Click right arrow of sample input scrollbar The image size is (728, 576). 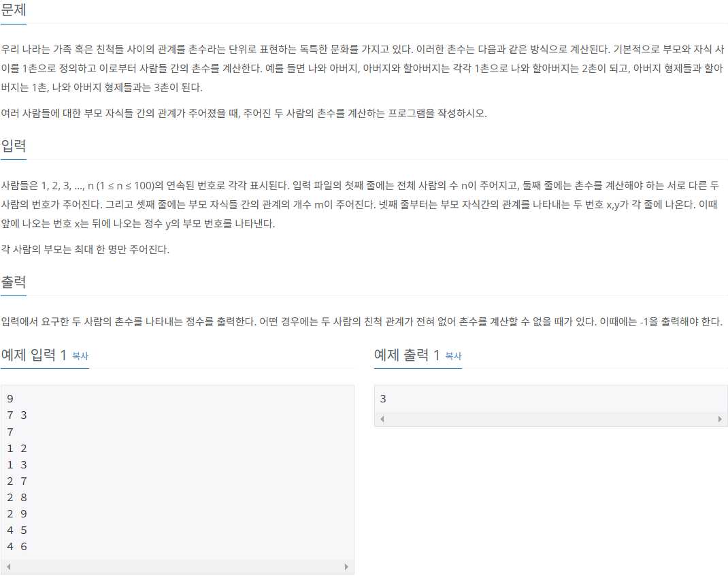coord(346,566)
